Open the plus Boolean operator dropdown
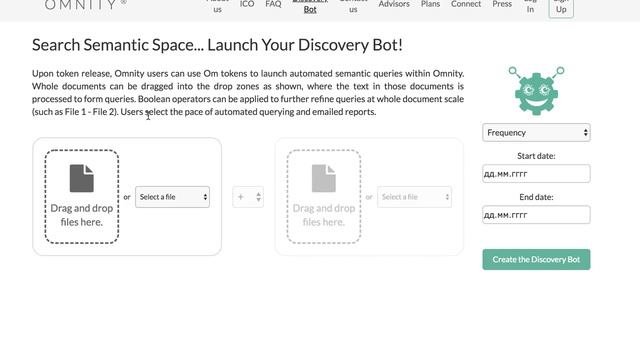The height and width of the screenshot is (360, 640). [x=248, y=197]
